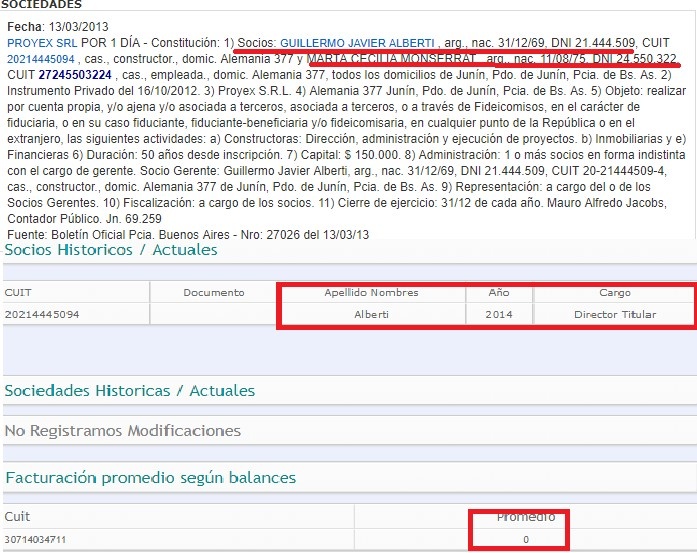Click the CUIT column header
Image resolution: width=697 pixels, height=553 pixels.
coord(18,293)
